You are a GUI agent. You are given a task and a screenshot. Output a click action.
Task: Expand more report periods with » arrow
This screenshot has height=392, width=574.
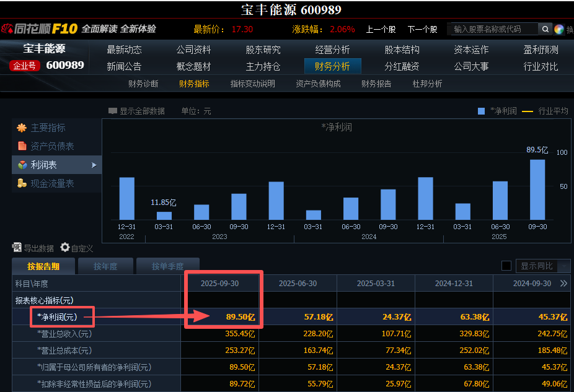click(x=563, y=283)
